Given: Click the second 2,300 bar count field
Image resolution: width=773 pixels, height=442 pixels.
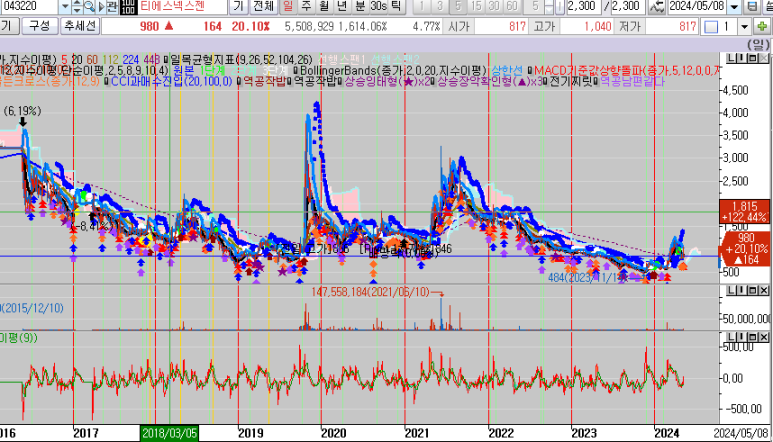Looking at the screenshot, I should tap(626, 6).
